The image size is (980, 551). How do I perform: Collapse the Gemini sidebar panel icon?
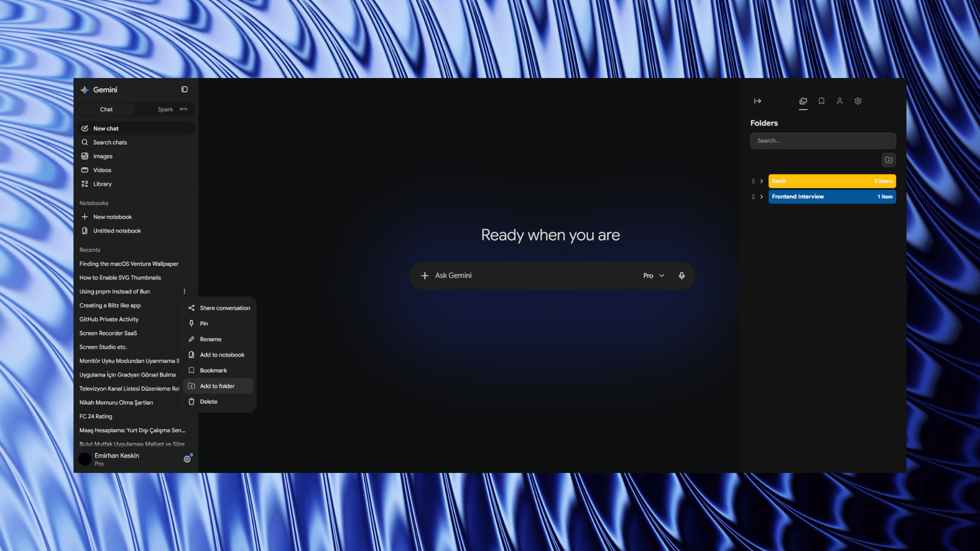[184, 89]
